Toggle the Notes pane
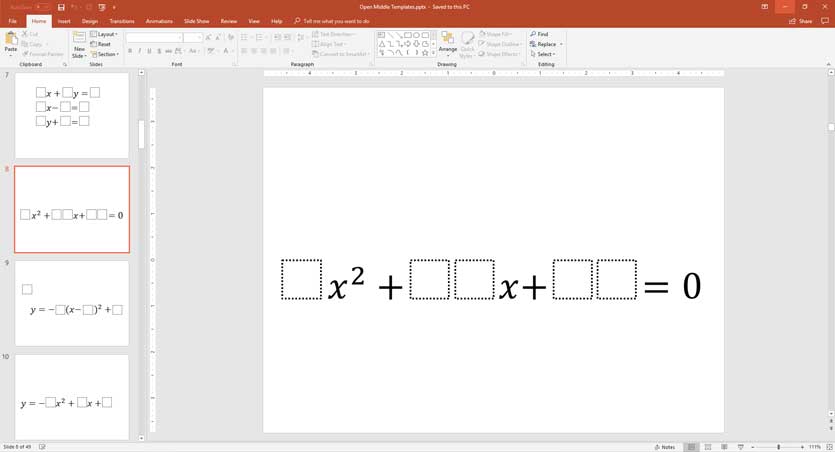This screenshot has height=452, width=835. coord(665,447)
